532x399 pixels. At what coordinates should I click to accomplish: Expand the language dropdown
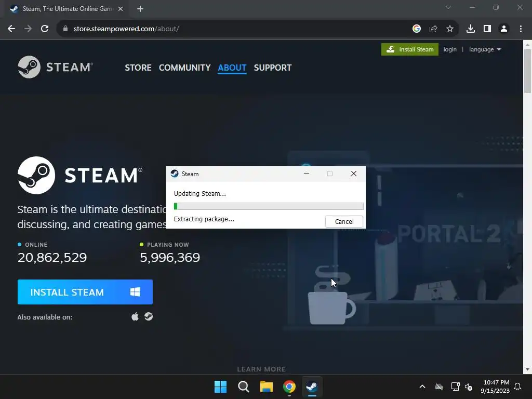pyautogui.click(x=485, y=49)
